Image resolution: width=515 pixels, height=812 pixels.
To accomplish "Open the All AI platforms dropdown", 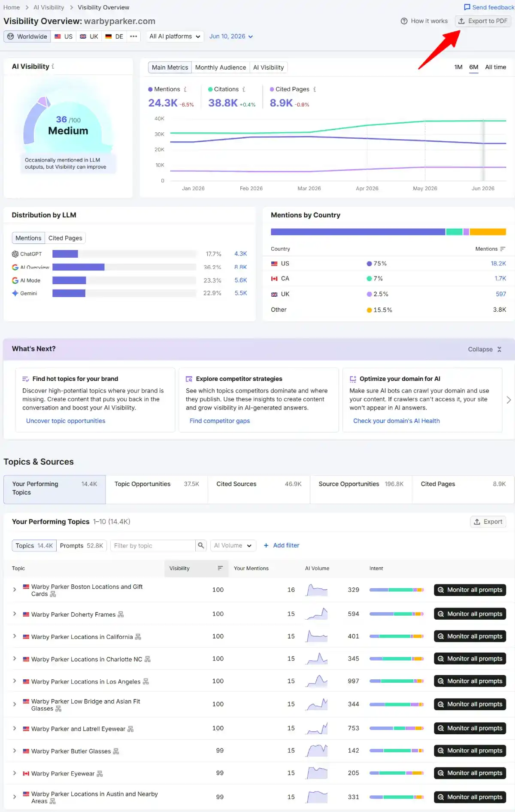I will point(175,36).
